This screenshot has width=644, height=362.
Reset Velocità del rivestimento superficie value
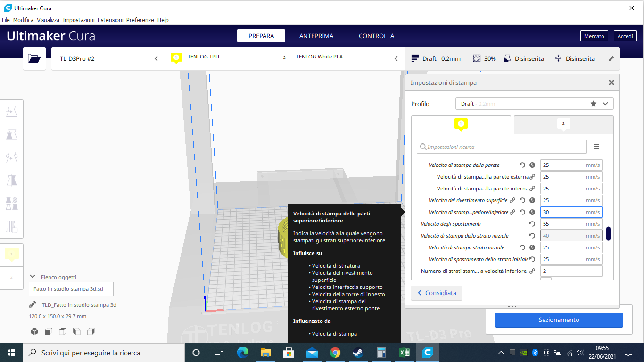pyautogui.click(x=522, y=200)
